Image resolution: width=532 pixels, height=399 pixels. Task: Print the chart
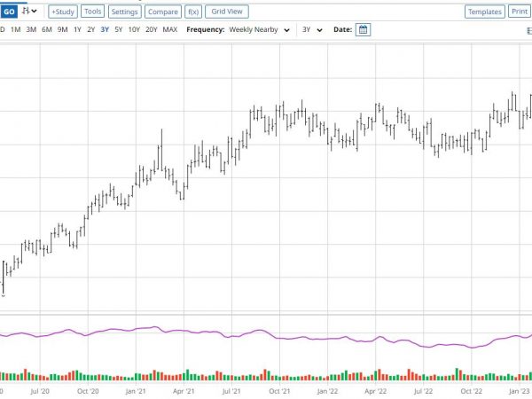[x=520, y=12]
